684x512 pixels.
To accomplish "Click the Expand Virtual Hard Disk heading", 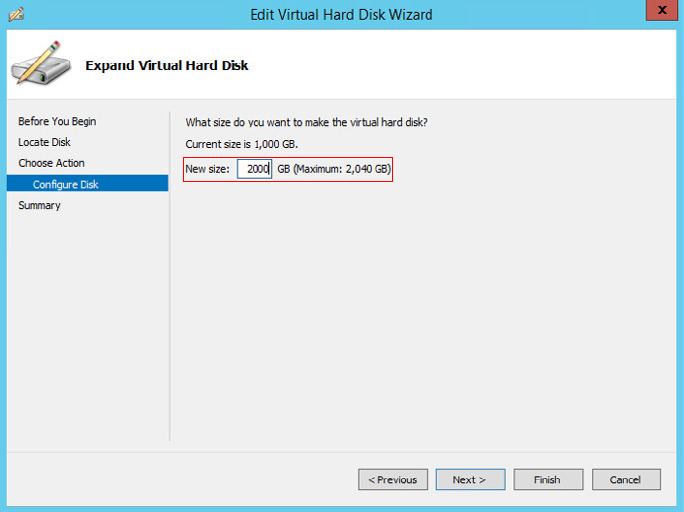I will click(x=167, y=65).
